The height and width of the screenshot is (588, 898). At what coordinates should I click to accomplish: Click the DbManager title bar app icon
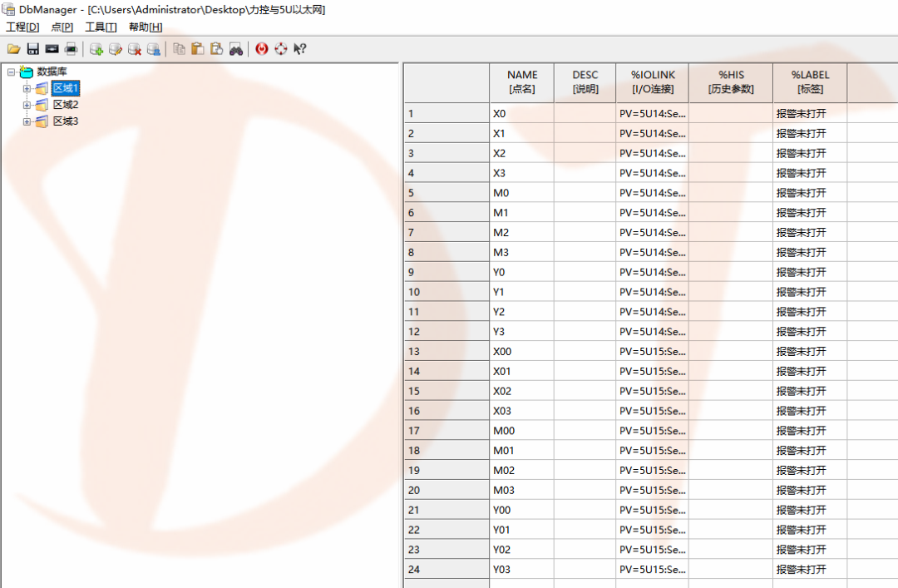point(8,10)
